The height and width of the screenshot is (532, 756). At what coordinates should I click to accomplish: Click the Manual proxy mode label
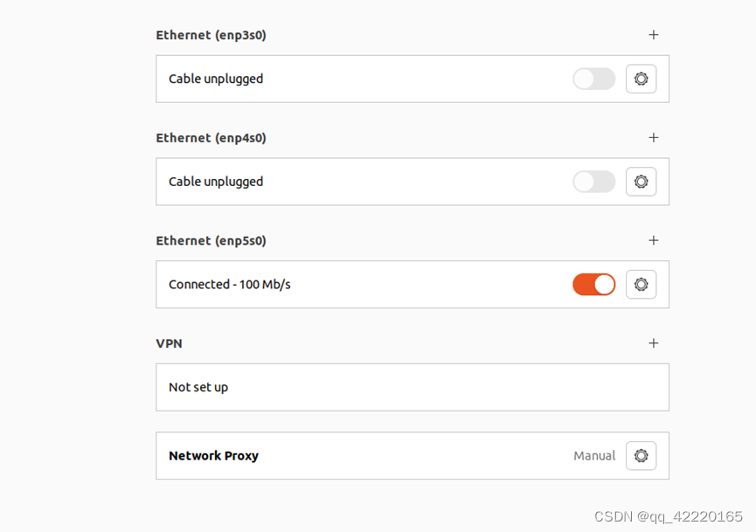(594, 456)
